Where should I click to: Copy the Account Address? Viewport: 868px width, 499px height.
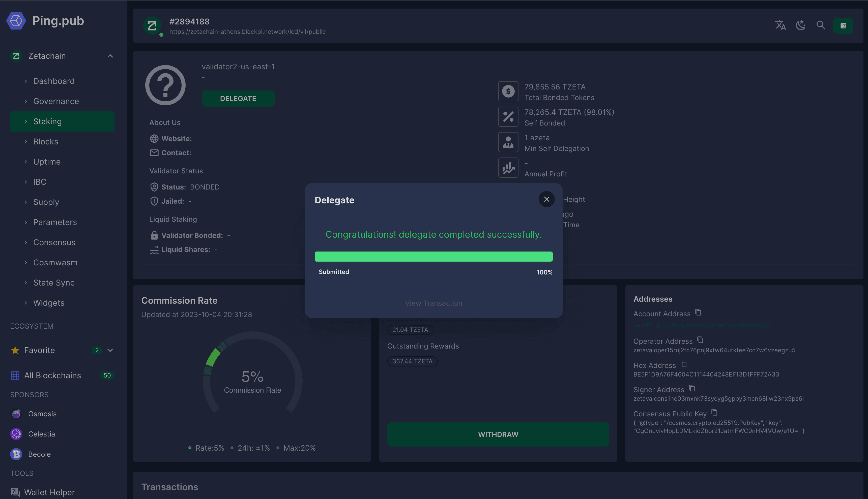tap(698, 313)
